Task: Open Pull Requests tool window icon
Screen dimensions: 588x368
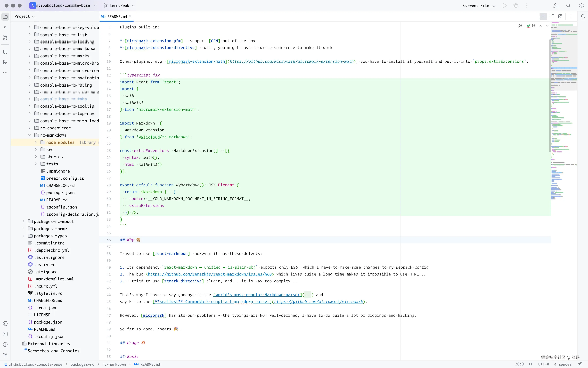Action: [x=5, y=38]
